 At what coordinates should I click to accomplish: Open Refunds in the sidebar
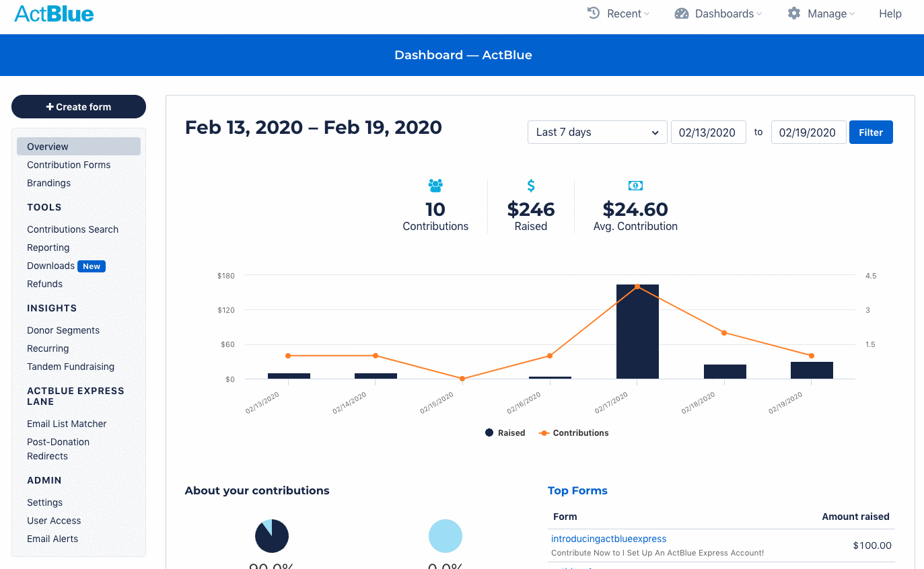coord(44,284)
